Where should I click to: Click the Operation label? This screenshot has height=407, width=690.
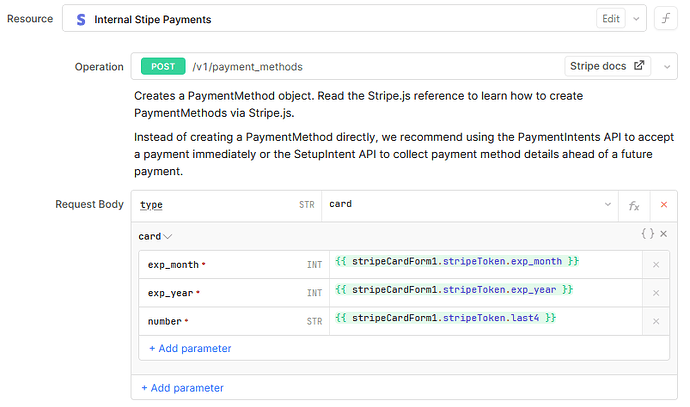[99, 67]
